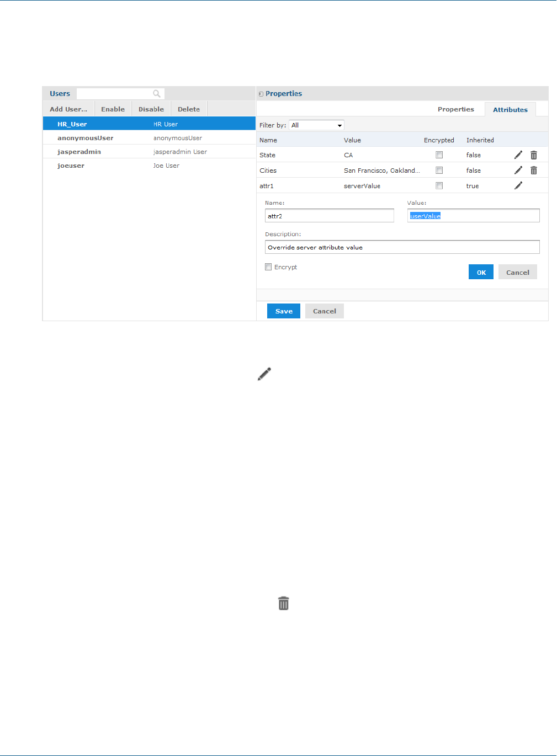Confirm attribute with OK button
557x756 pixels.
tap(481, 272)
